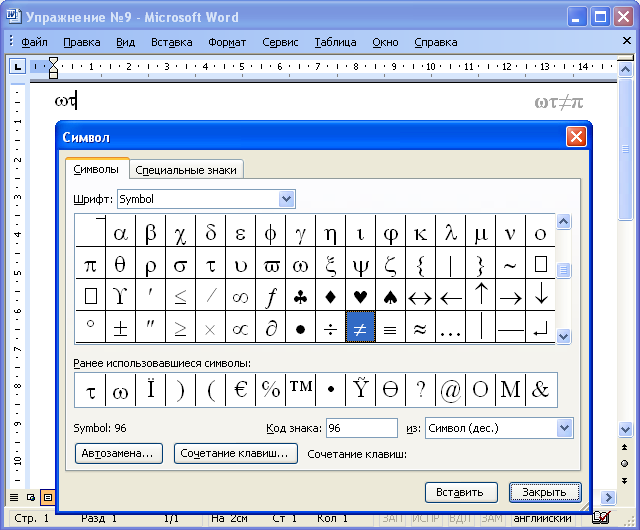Click the horizontal scroll right arrow
640x530 pixels.
pos(608,497)
